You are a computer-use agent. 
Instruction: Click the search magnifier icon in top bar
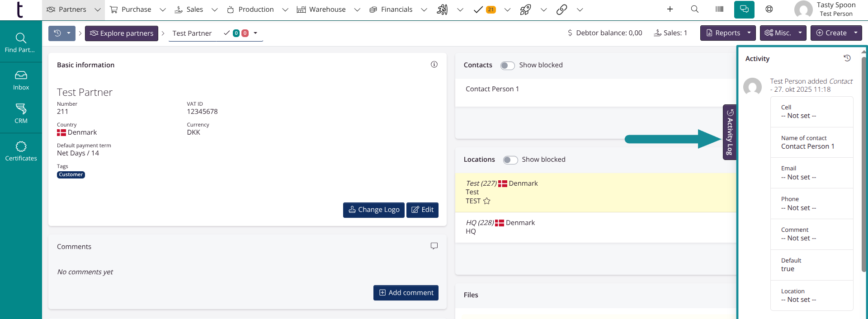tap(695, 9)
